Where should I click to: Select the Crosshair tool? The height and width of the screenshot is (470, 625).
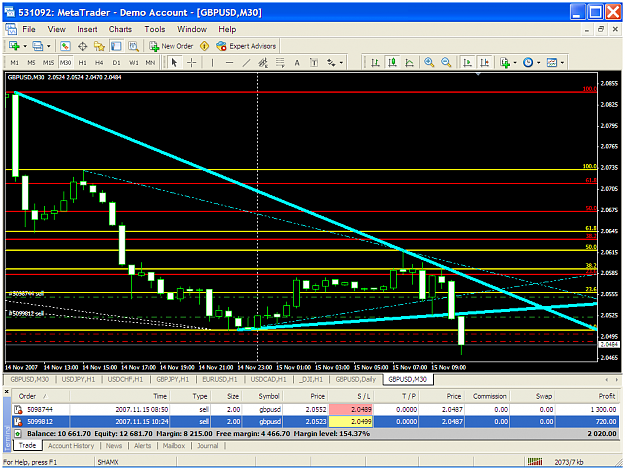(192, 63)
